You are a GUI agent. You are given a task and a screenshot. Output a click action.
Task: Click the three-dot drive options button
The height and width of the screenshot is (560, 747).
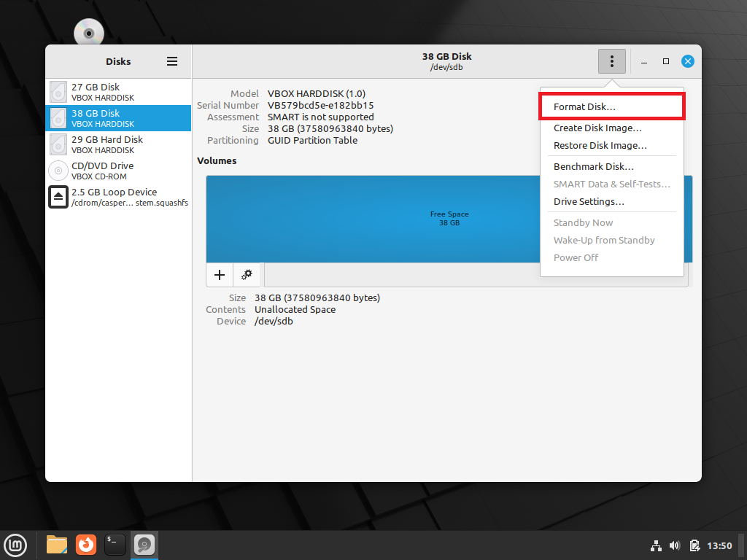click(612, 61)
